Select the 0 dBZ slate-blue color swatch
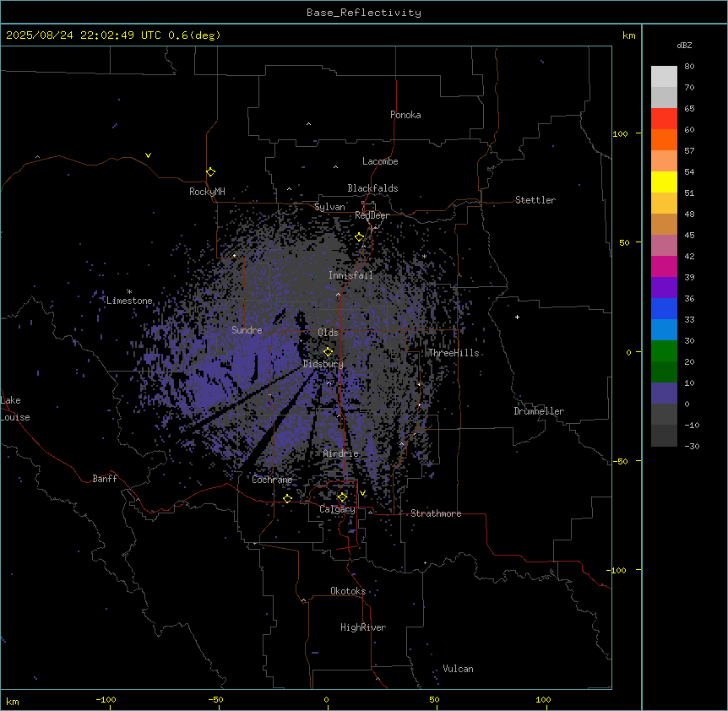Image resolution: width=728 pixels, height=711 pixels. pos(664,393)
